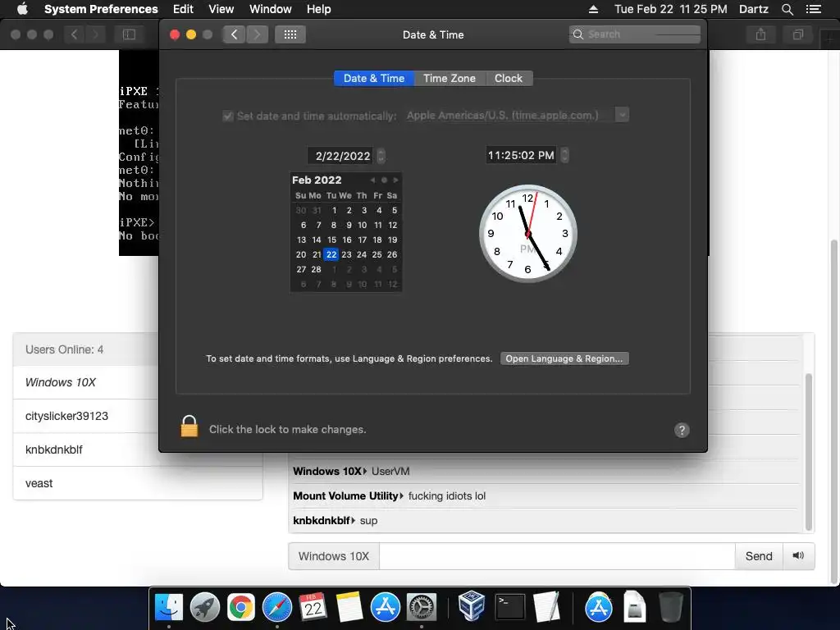
Task: Click the lock icon to make changes
Action: click(x=189, y=427)
